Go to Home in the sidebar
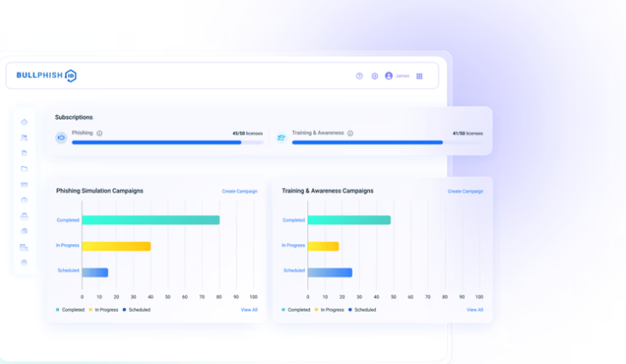Image resolution: width=626 pixels, height=364 pixels. tap(24, 122)
